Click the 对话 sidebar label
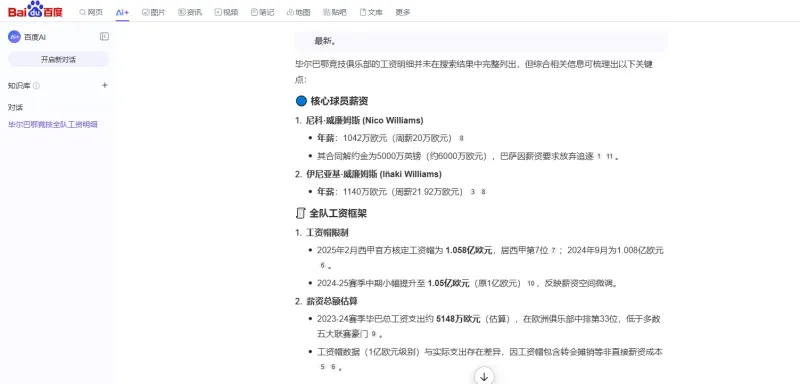The image size is (800, 384). click(15, 107)
